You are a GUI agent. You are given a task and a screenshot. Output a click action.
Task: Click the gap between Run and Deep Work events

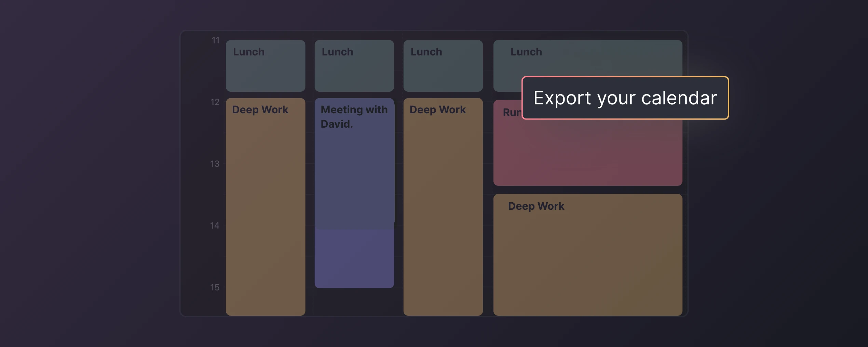click(587, 190)
